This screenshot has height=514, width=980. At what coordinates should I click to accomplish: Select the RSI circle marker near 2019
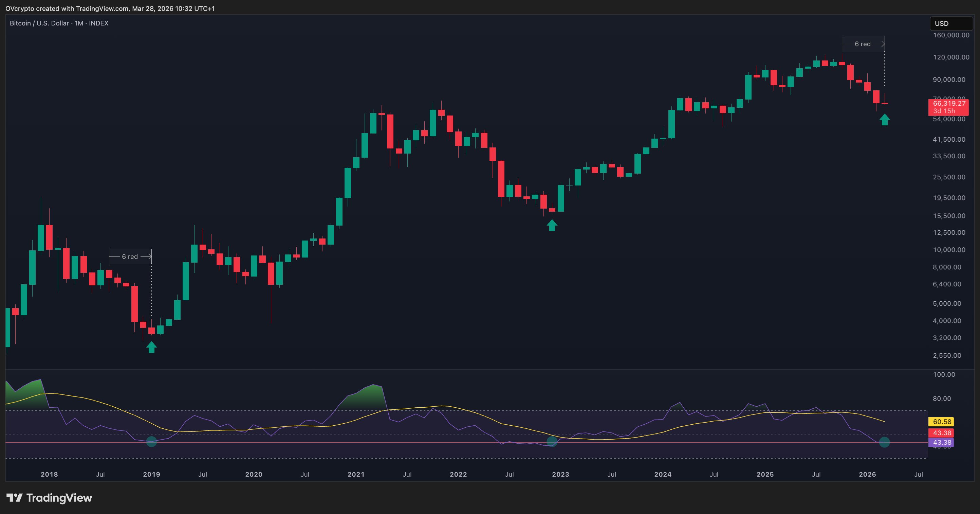pyautogui.click(x=151, y=442)
